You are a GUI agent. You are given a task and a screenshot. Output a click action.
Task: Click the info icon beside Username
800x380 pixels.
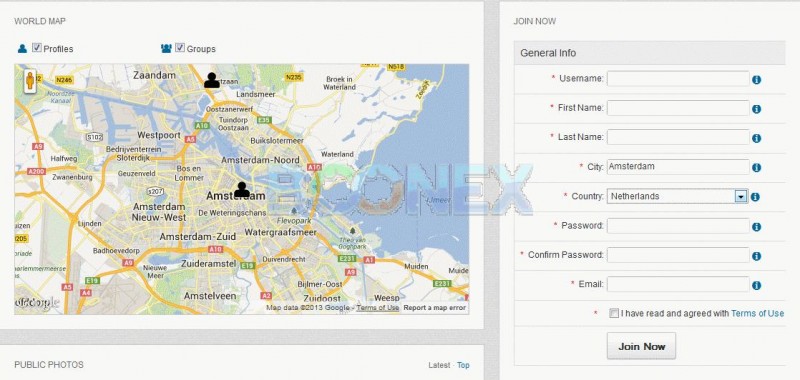(x=757, y=80)
